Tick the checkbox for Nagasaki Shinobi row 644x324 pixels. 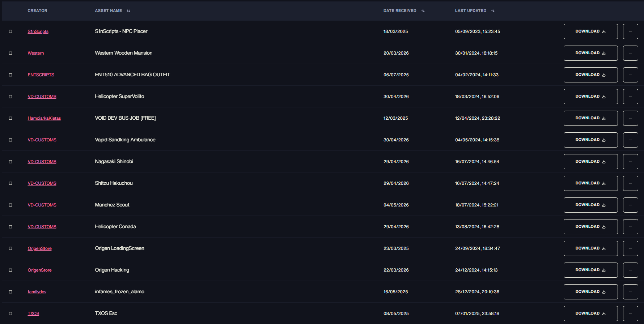coord(10,162)
